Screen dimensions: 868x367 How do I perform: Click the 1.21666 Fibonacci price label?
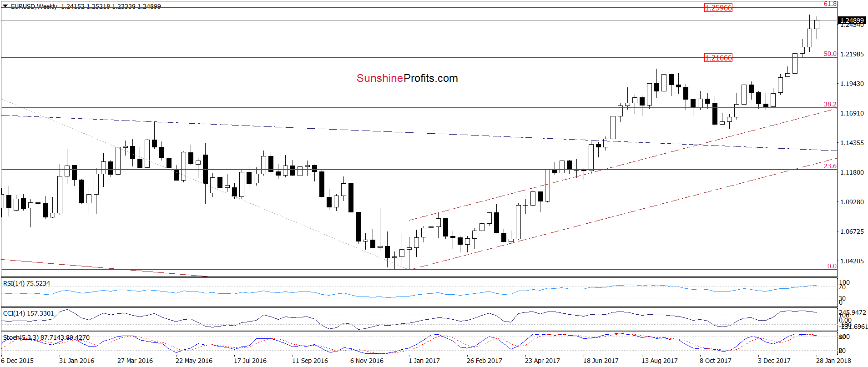718,58
